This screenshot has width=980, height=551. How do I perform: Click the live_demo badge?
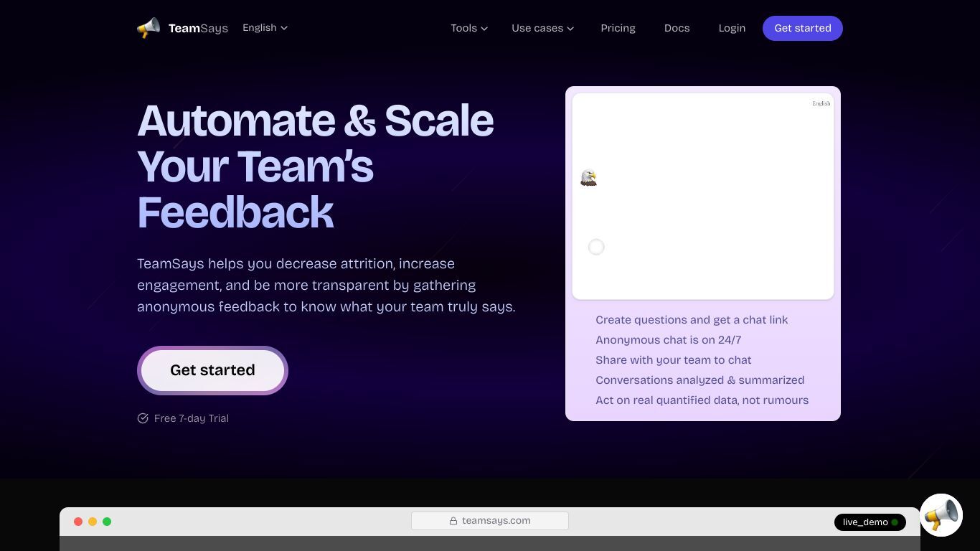tap(870, 522)
